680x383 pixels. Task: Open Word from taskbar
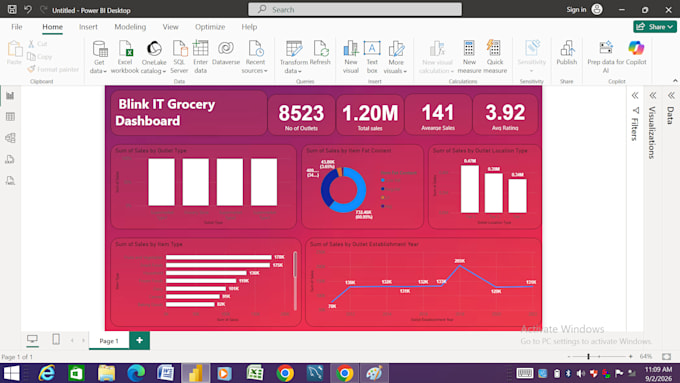point(165,373)
